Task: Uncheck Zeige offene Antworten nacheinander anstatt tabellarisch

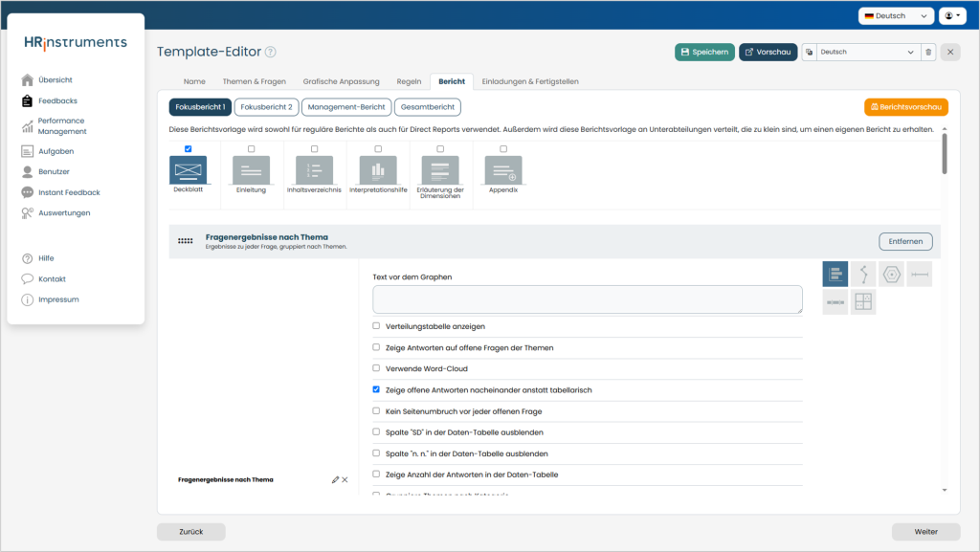Action: (x=376, y=389)
